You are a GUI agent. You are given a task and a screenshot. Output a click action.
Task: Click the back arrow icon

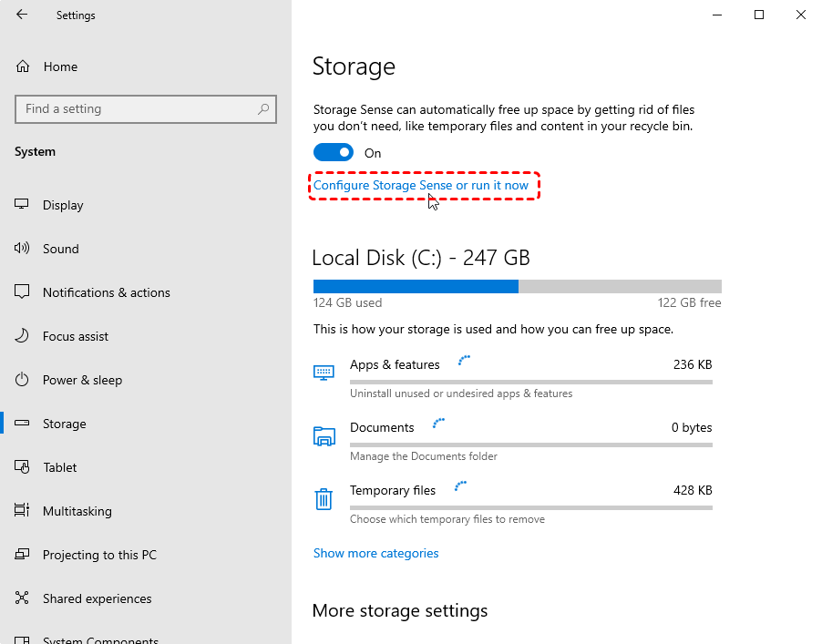point(22,15)
